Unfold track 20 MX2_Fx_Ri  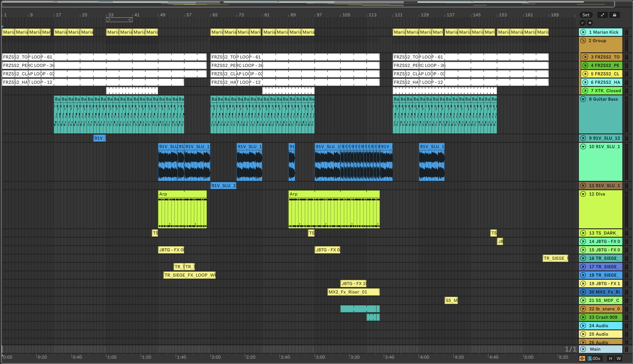tap(583, 292)
